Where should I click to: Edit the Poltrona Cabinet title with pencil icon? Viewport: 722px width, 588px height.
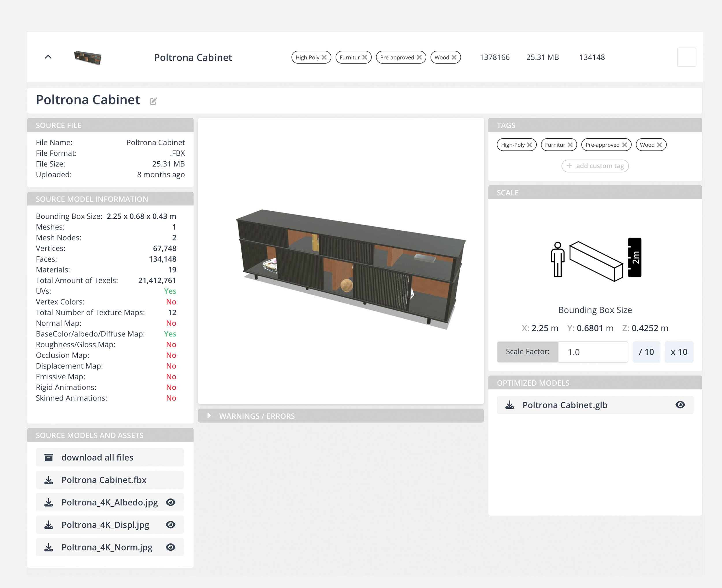(153, 101)
